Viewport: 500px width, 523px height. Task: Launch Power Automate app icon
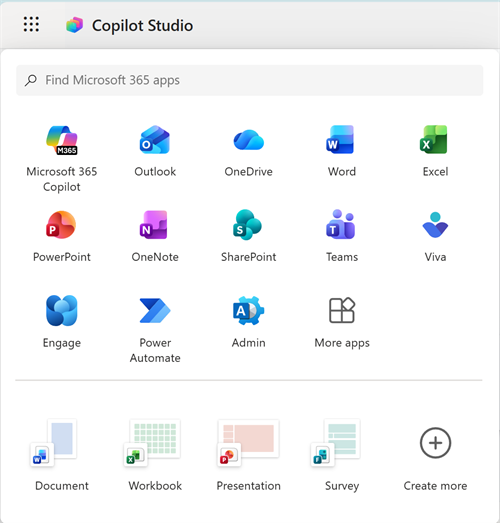[x=155, y=311]
